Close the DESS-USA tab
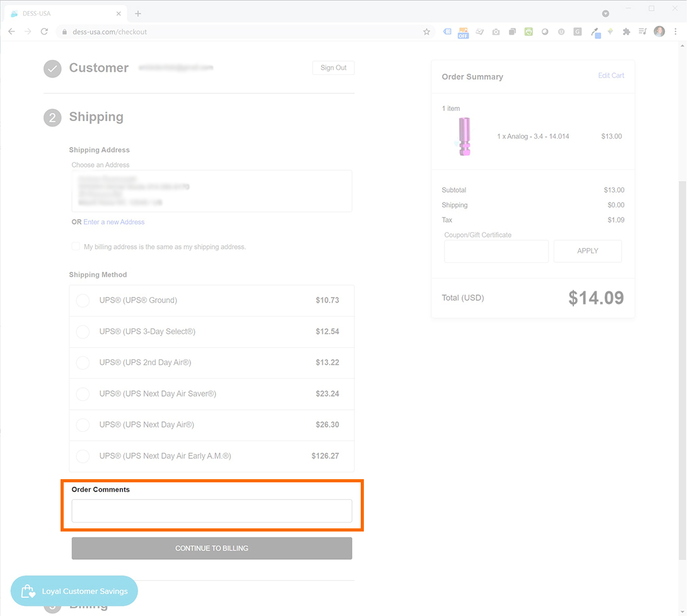Screen dimensions: 688x616 point(119,14)
